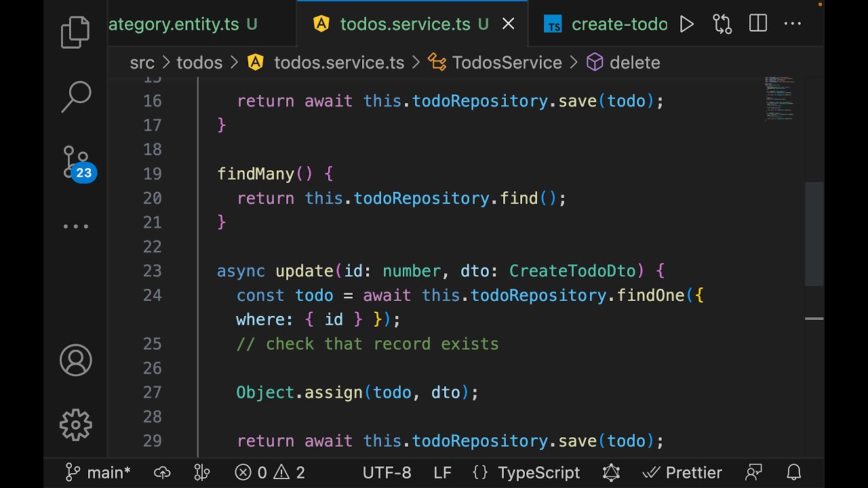
Task: Show additional activity bar views
Action: pos(75,226)
